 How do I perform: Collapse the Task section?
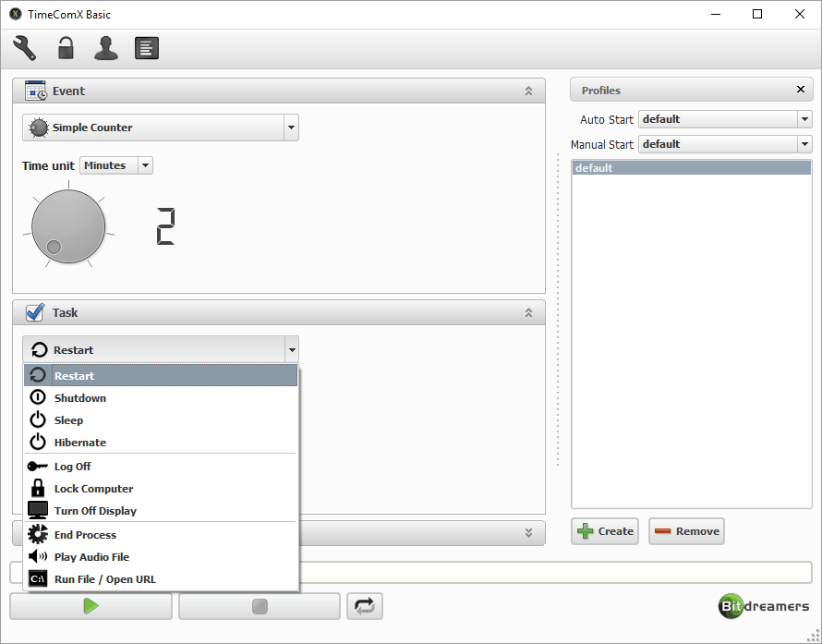coord(528,313)
